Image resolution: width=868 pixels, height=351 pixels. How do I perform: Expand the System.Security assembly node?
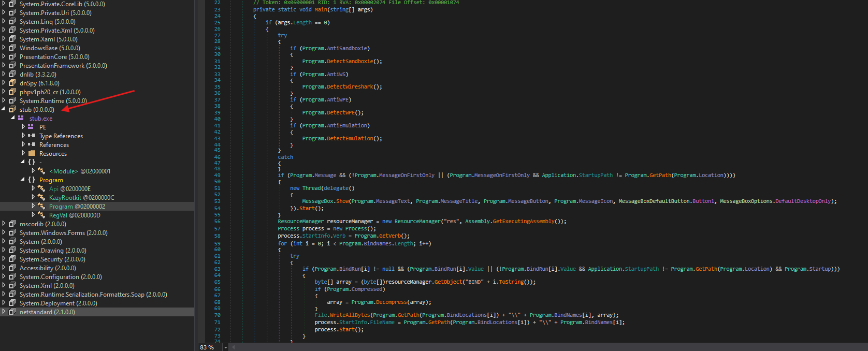(4, 259)
